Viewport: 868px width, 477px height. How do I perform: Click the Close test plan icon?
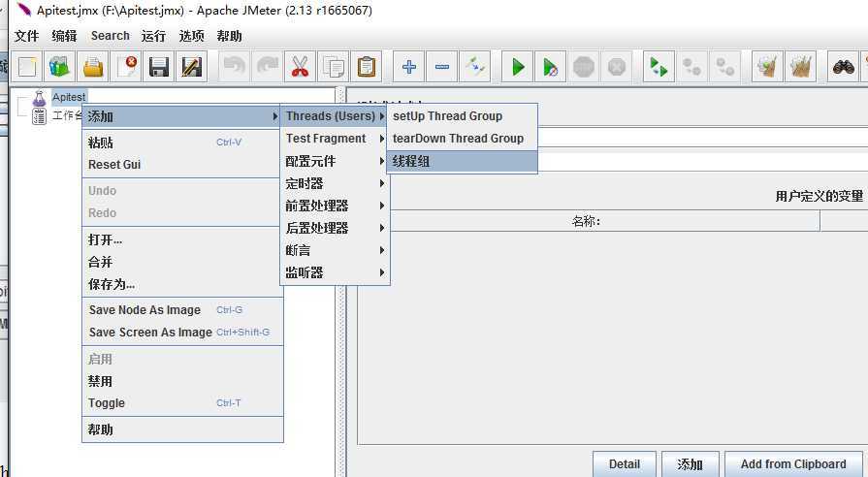[x=126, y=67]
